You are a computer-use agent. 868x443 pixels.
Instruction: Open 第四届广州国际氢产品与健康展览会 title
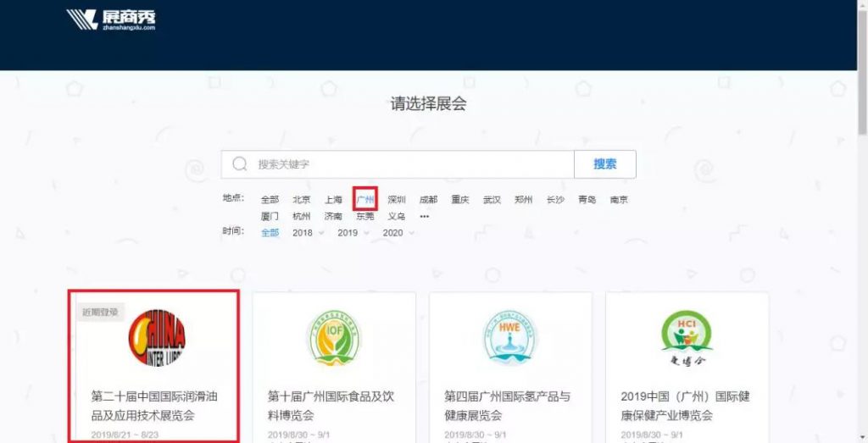click(x=508, y=406)
